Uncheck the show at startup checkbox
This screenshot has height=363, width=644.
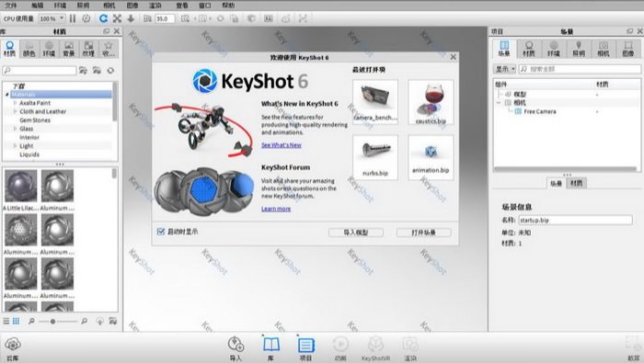[x=161, y=232]
